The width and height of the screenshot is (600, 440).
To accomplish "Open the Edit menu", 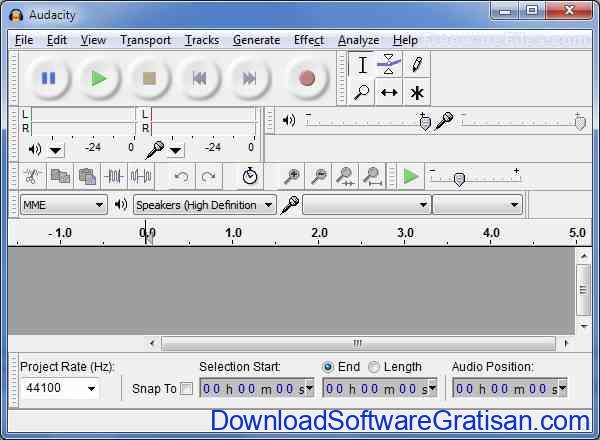I will [x=57, y=40].
